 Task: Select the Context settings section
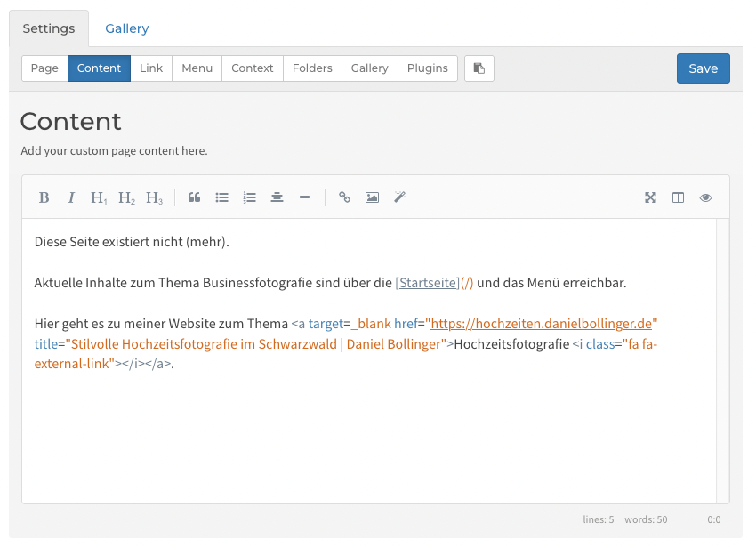(253, 68)
